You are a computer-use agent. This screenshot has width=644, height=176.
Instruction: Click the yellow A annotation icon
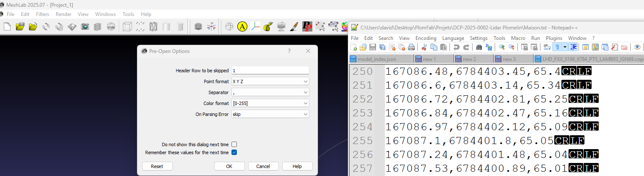242,27
